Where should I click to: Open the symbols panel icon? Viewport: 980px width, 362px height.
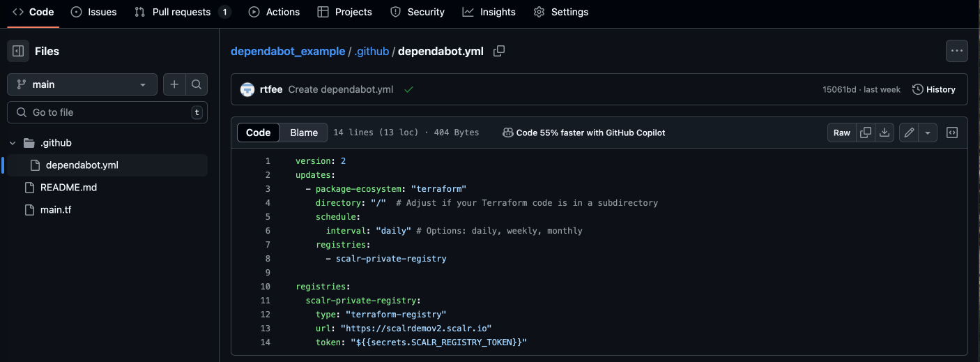(x=952, y=133)
